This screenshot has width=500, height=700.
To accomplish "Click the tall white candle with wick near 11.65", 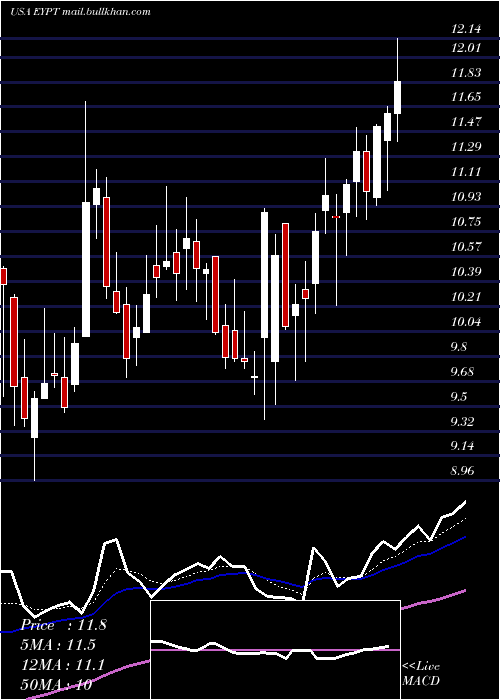I will [x=86, y=269].
